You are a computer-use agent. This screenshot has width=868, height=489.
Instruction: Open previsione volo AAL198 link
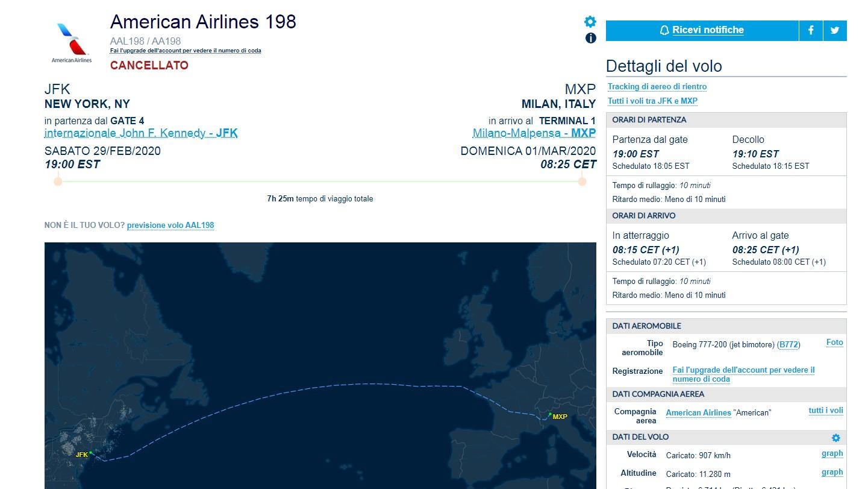(x=170, y=226)
